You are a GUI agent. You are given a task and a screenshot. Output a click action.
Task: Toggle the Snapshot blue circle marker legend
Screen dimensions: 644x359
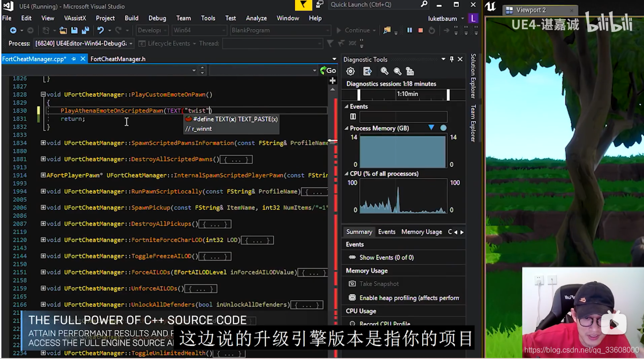coord(443,128)
